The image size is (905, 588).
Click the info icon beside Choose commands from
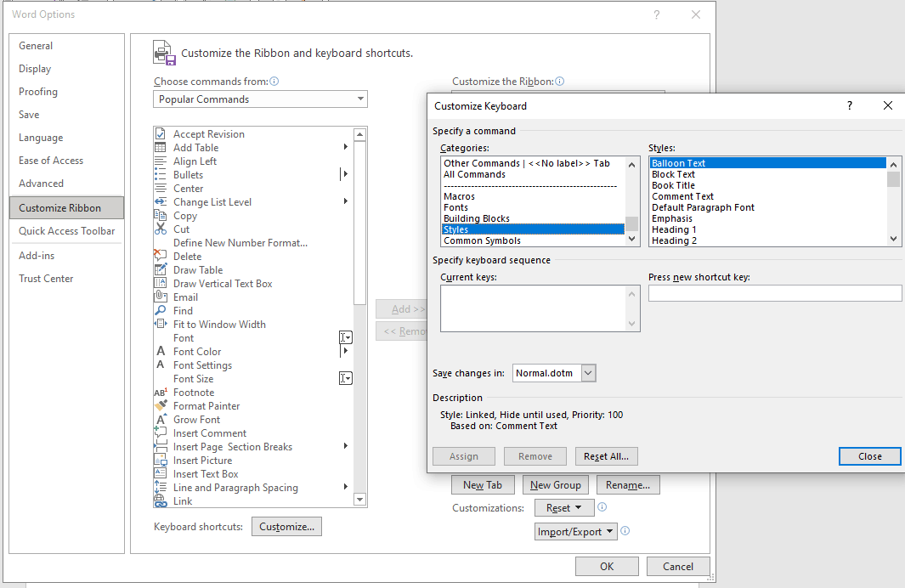274,82
